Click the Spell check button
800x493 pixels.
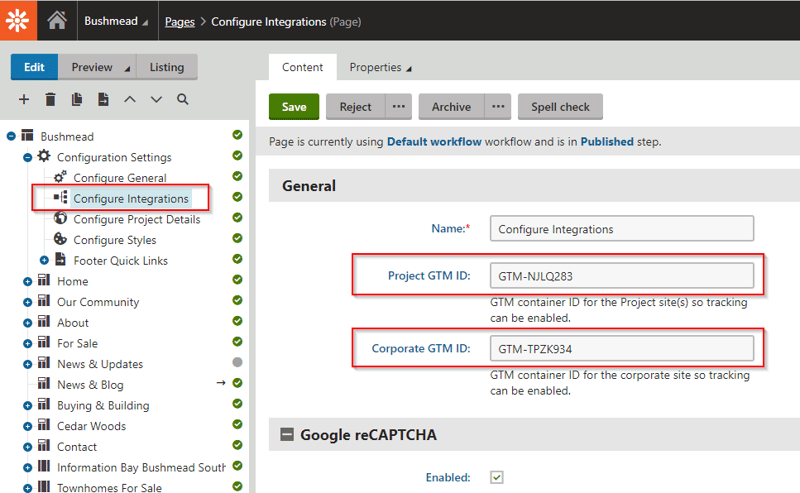click(x=560, y=107)
